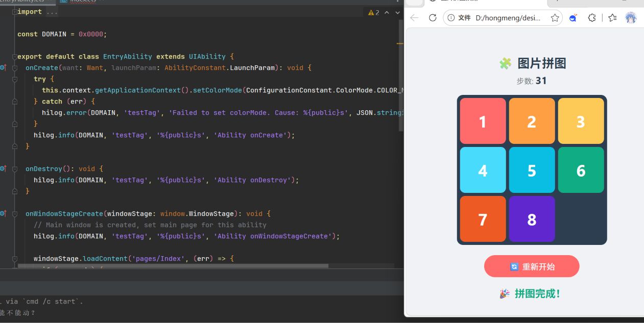The width and height of the screenshot is (644, 323).
Task: Click the 'via `cmd /c start`' terminal text
Action: [44, 302]
